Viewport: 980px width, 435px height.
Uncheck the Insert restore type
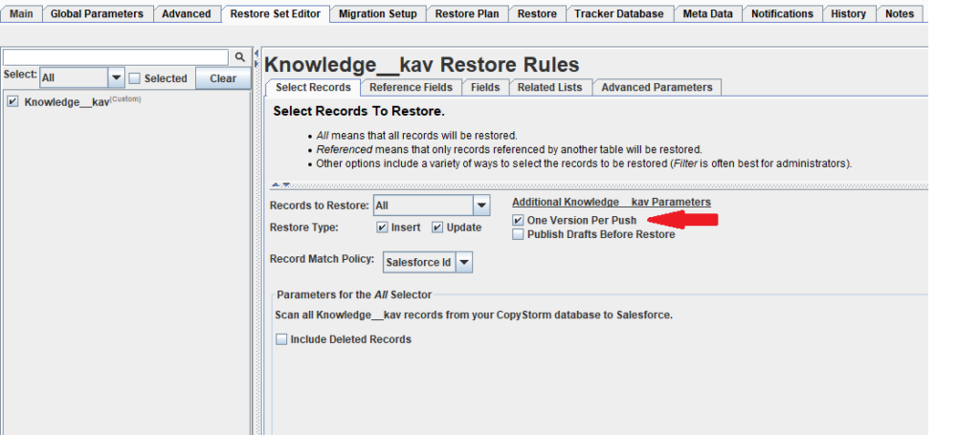coord(383,228)
